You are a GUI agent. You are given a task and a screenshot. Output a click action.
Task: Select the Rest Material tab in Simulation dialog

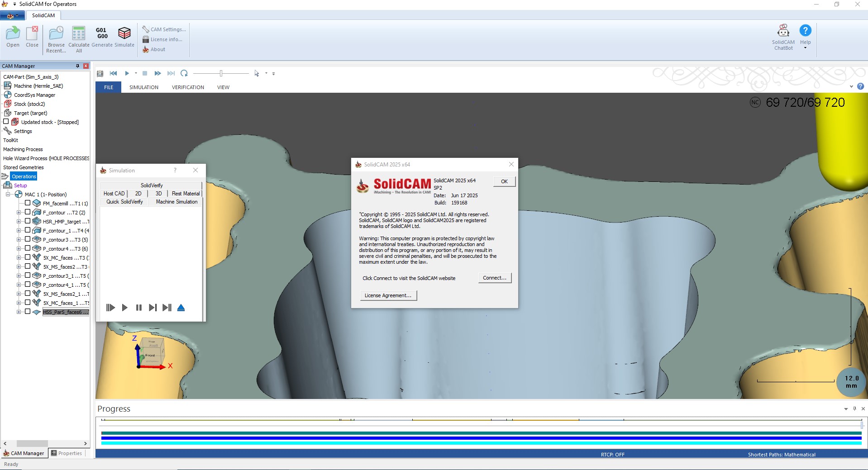point(186,194)
